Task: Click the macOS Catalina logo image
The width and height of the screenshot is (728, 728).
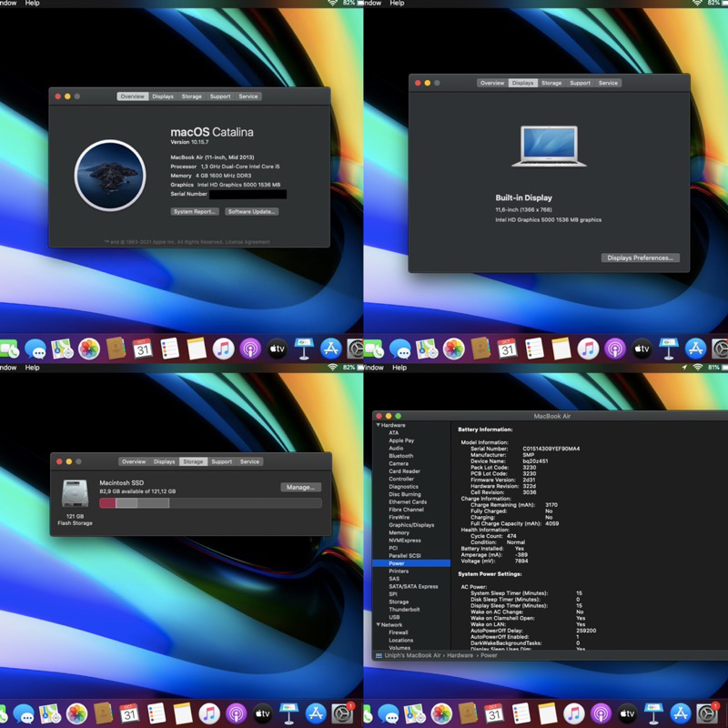Action: [110, 176]
